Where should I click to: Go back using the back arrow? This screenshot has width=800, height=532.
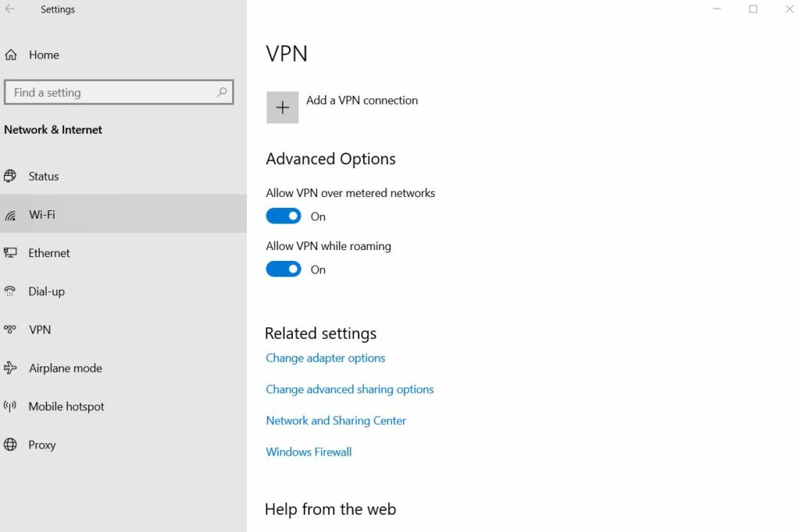(10, 9)
